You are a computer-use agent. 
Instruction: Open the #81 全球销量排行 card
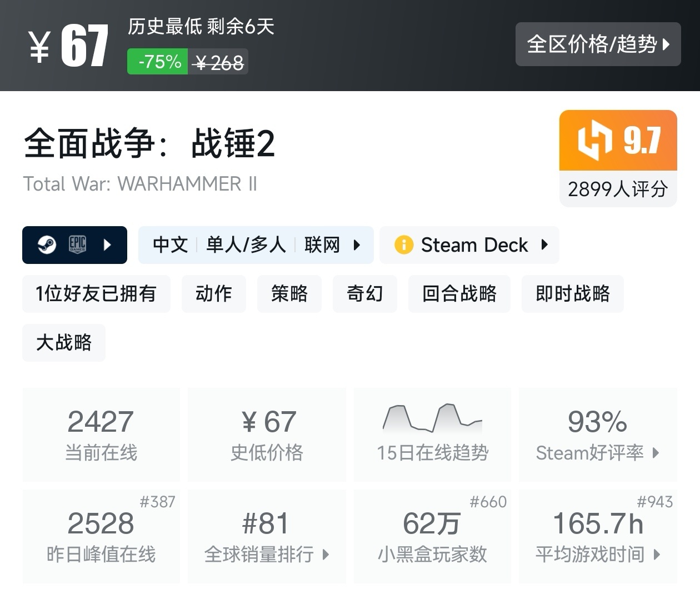[267, 536]
